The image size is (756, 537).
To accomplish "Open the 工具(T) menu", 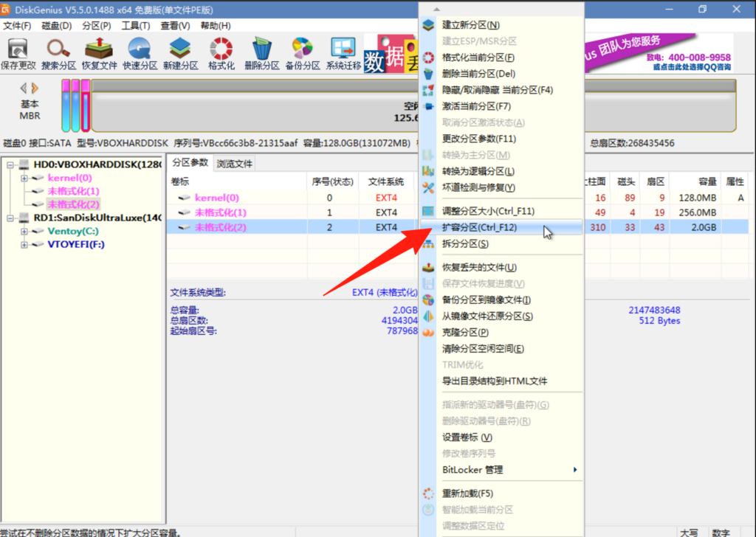I will click(x=135, y=26).
